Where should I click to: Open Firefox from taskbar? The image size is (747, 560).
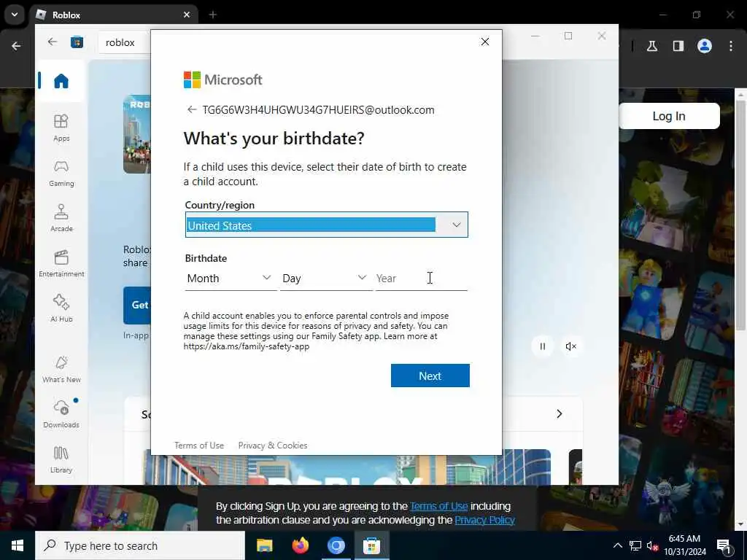[300, 545]
